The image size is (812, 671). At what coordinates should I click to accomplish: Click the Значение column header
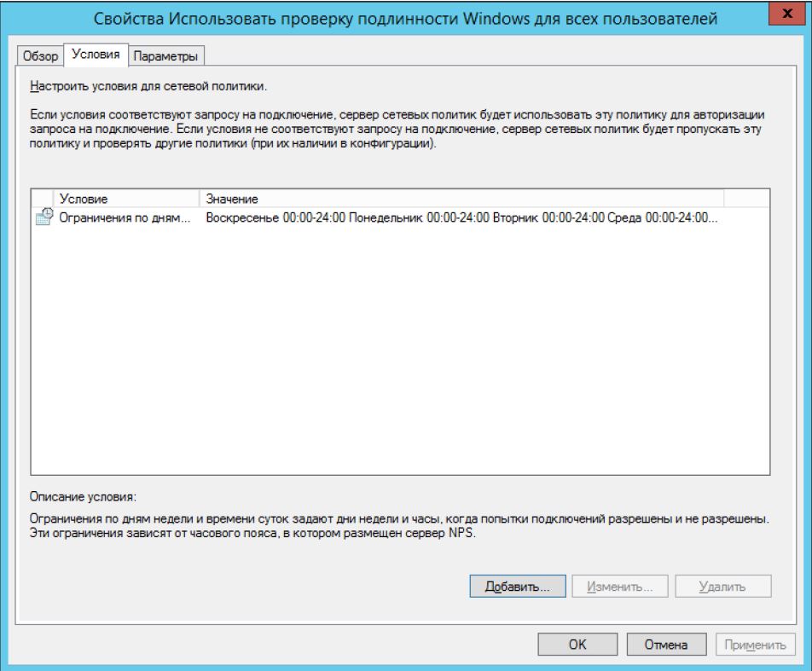461,199
